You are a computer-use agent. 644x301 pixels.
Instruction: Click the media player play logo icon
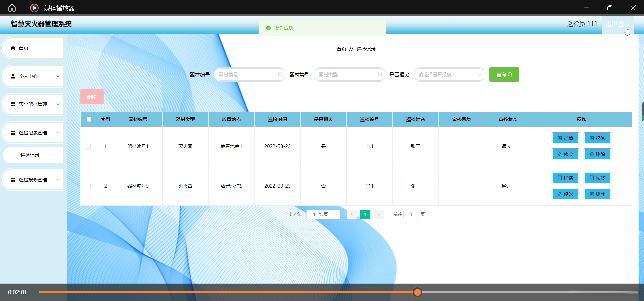coord(34,8)
